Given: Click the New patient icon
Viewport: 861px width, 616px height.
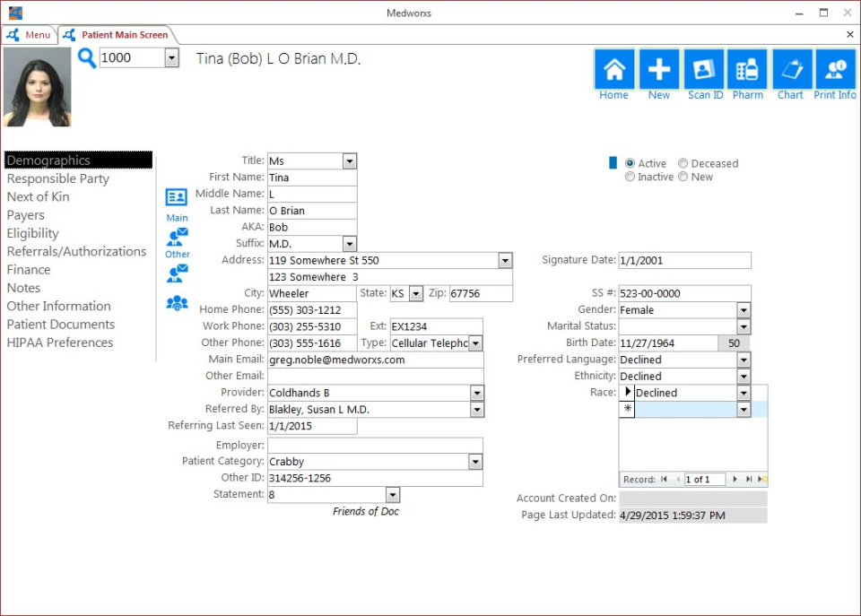Looking at the screenshot, I should 658,72.
